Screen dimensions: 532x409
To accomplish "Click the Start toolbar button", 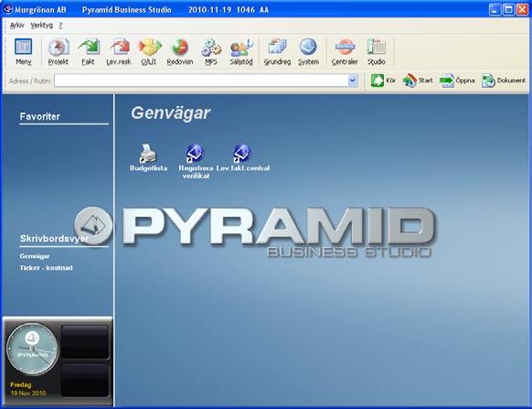I will (418, 81).
